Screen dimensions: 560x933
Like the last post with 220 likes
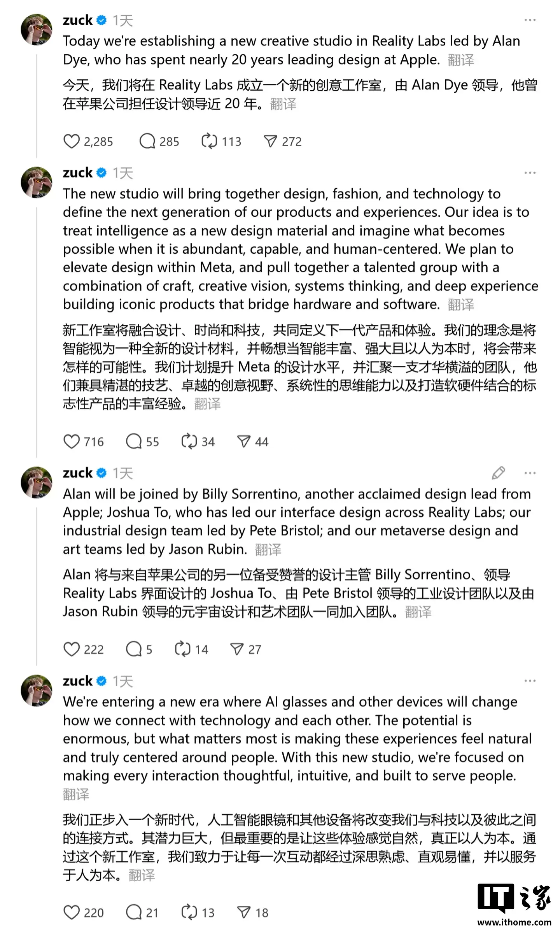coord(72,912)
